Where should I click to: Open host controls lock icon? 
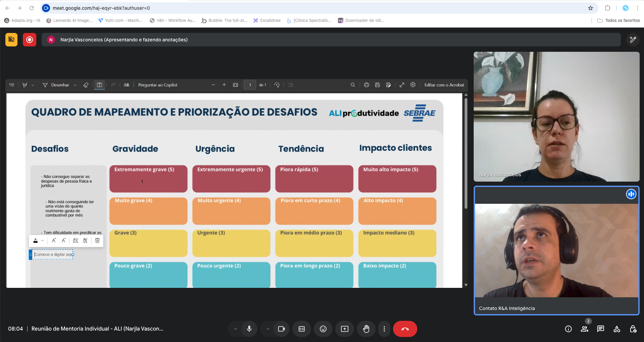(x=633, y=329)
